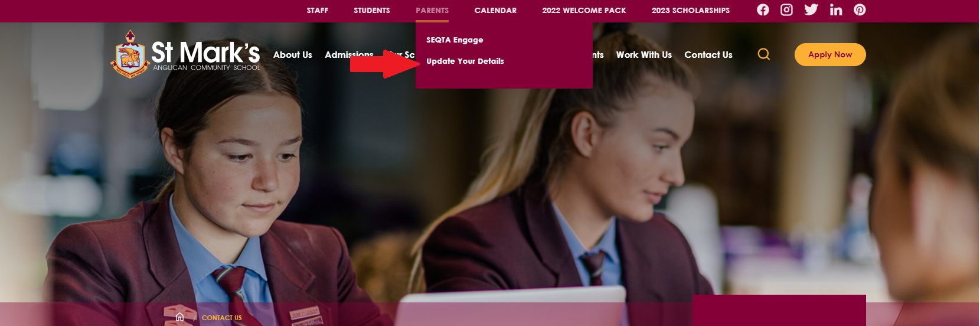Go to the Staff link
This screenshot has width=980, height=326.
(x=318, y=11)
